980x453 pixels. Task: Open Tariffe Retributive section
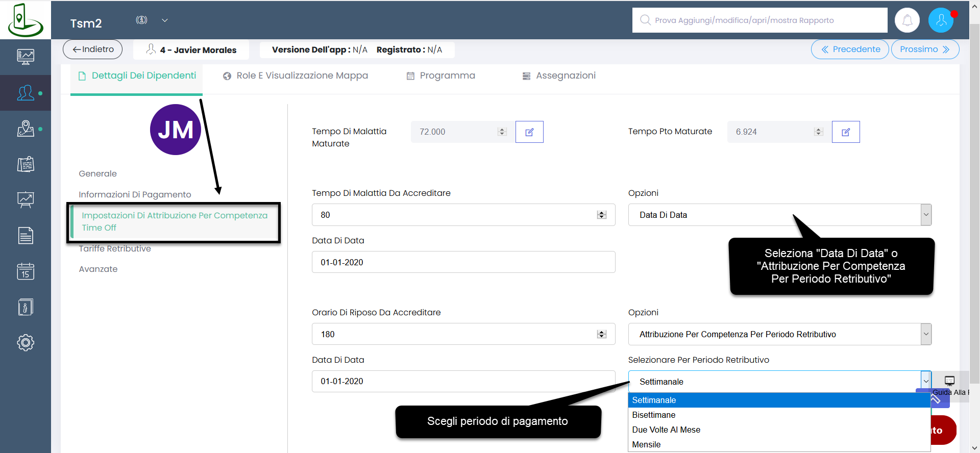(115, 249)
